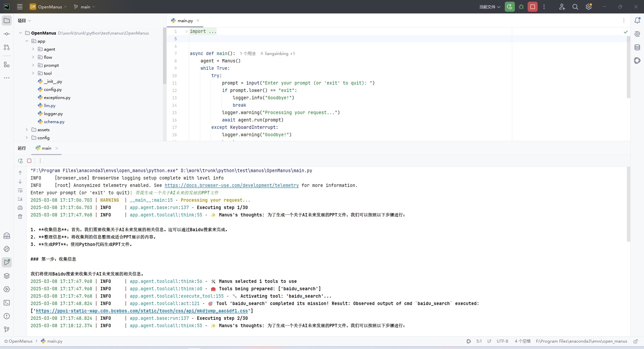Open more run actions menu in title bar

point(544,7)
